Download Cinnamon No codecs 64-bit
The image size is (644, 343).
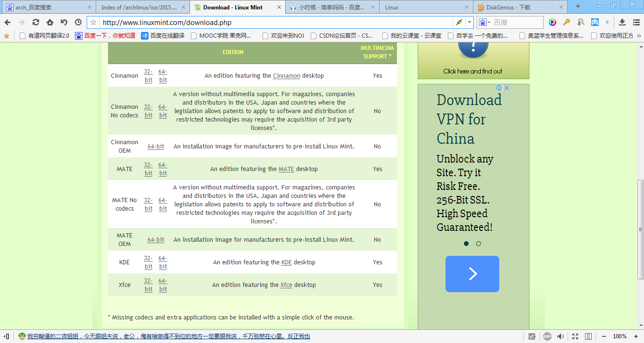coord(163,111)
